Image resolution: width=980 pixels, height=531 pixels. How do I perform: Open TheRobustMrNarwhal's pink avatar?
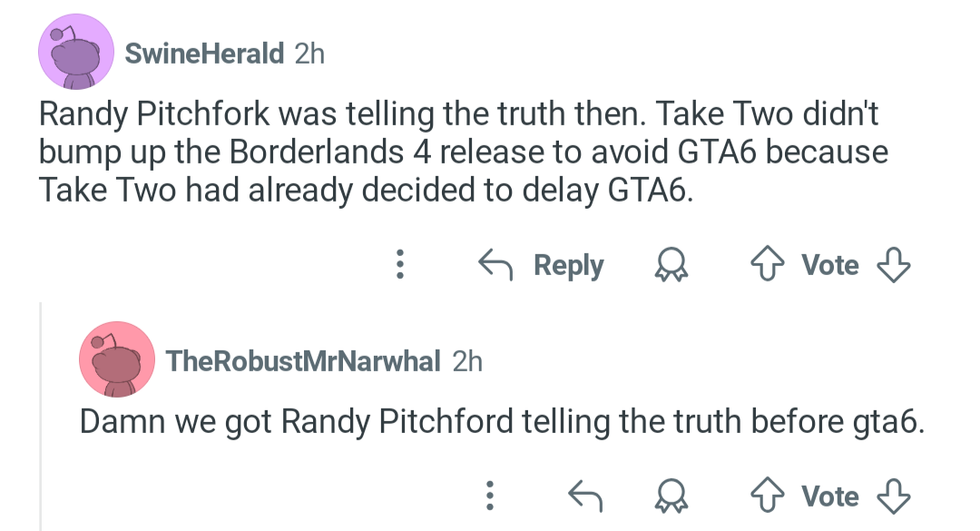117,359
